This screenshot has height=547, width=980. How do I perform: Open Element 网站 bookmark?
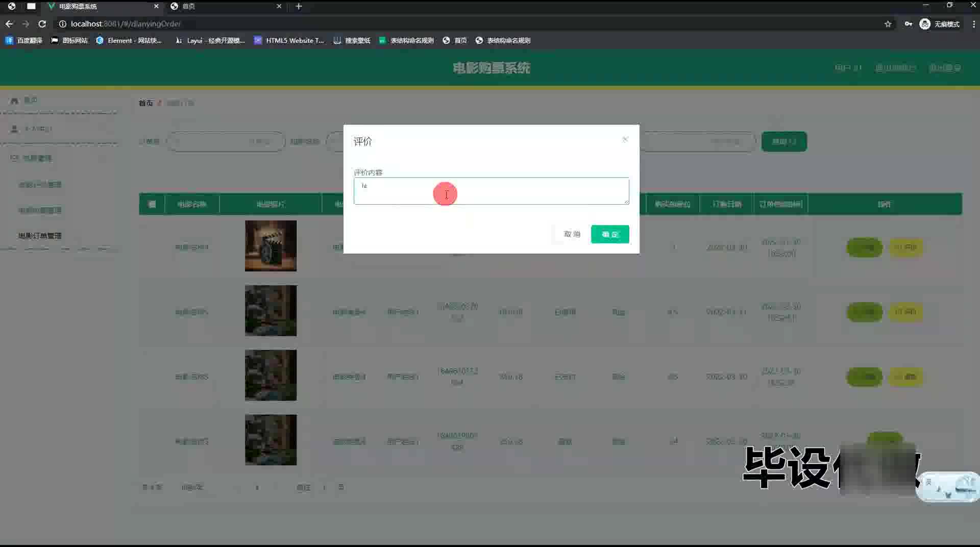coord(129,40)
